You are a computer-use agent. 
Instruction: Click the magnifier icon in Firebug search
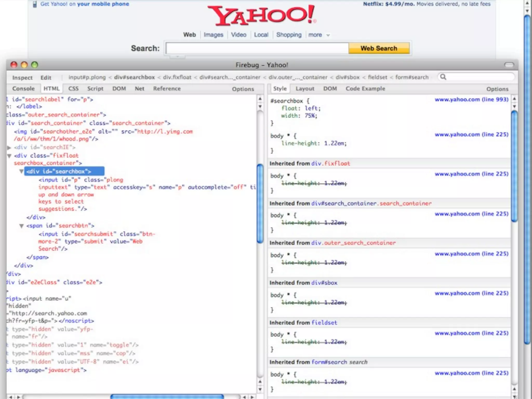click(x=443, y=77)
